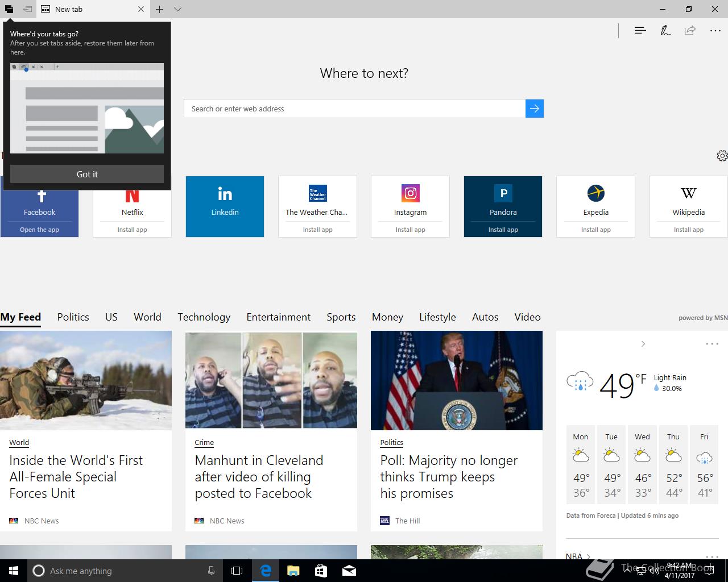Image resolution: width=728 pixels, height=582 pixels.
Task: Open File Explorer from taskbar
Action: pos(293,571)
